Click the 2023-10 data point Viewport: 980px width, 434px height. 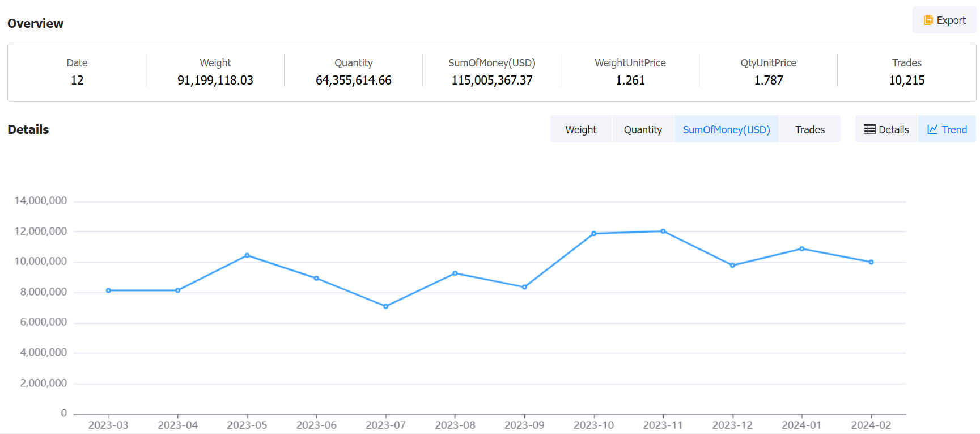click(x=594, y=234)
